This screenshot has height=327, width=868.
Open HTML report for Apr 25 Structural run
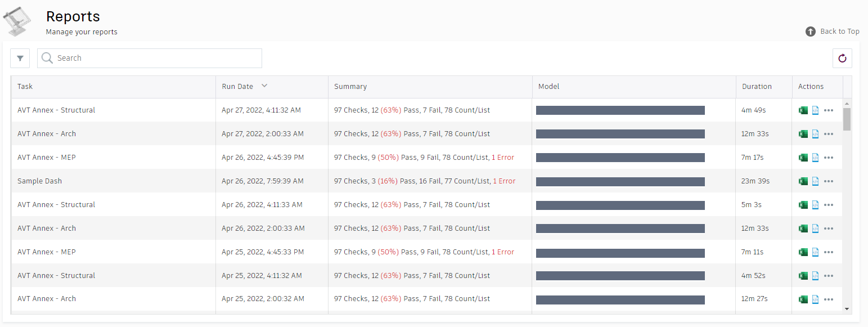tap(815, 276)
